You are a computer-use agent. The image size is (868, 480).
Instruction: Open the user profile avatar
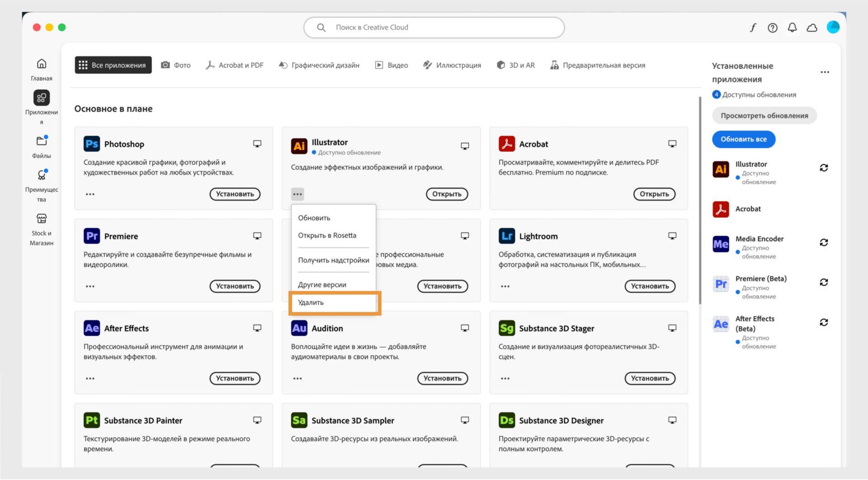pos(833,27)
